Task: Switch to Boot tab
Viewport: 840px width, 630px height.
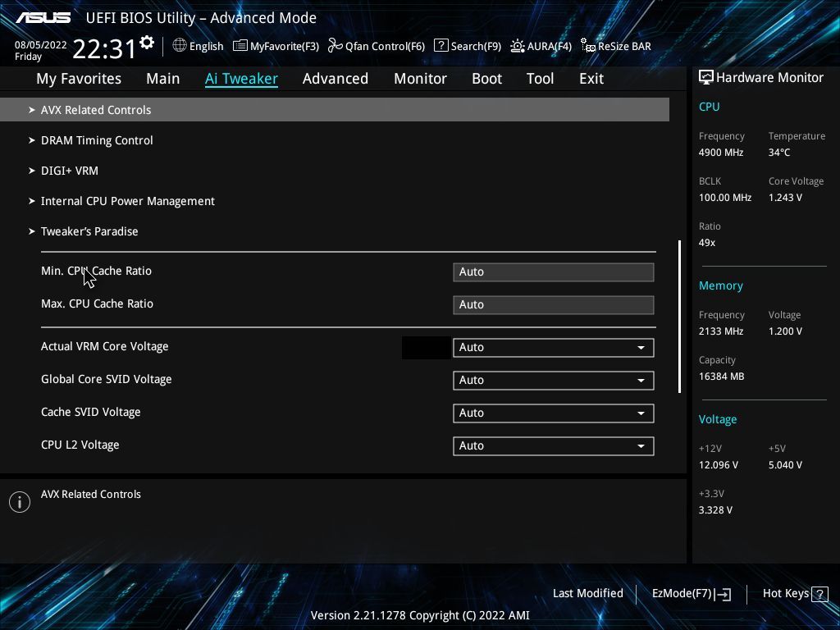Action: coord(486,79)
